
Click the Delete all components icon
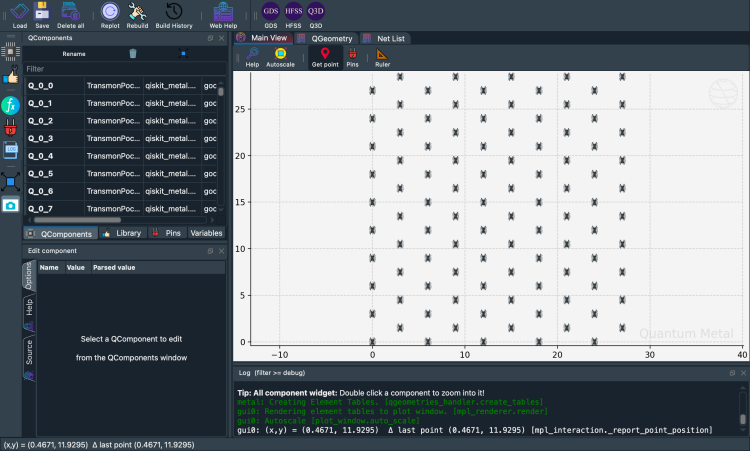70,15
